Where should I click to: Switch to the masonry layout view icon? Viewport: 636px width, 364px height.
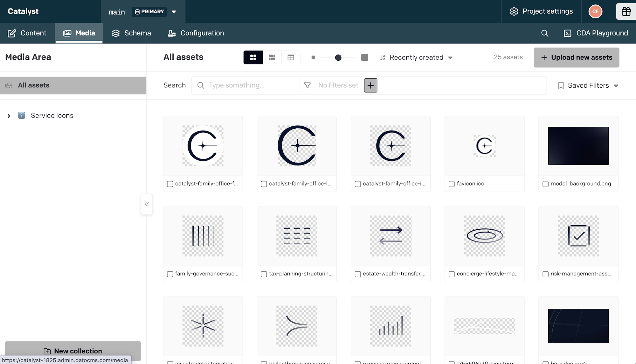[272, 57]
